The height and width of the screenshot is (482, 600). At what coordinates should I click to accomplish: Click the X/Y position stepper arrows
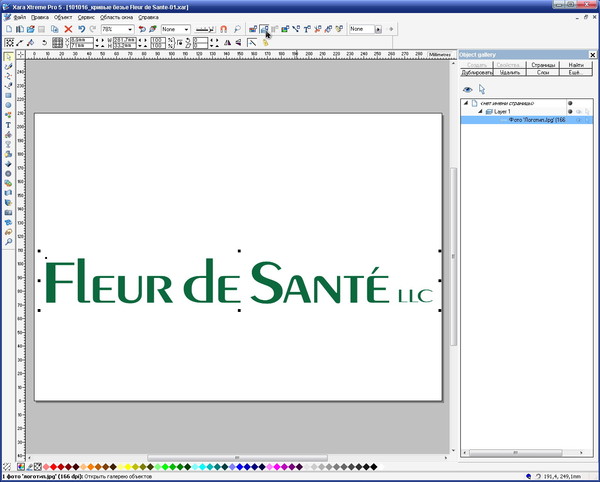tap(99, 42)
